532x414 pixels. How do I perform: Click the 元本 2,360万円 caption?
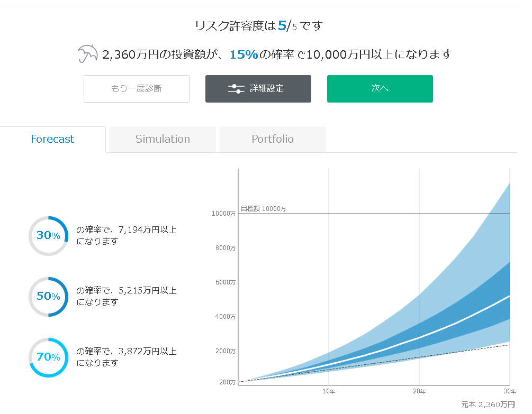tap(488, 404)
